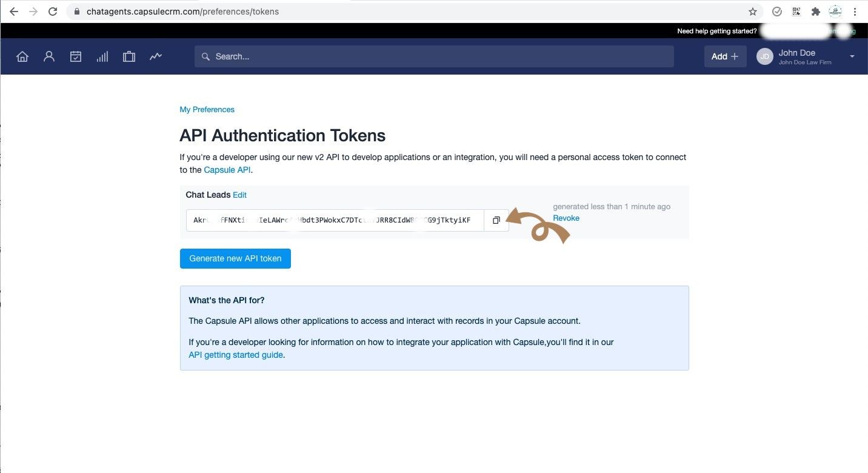Open the API getting started guide link

(236, 355)
